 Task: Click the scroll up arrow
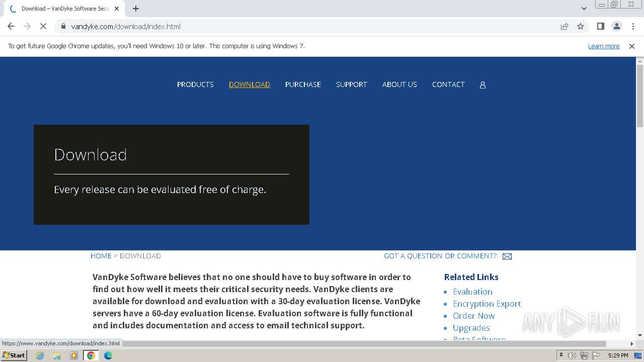point(640,61)
